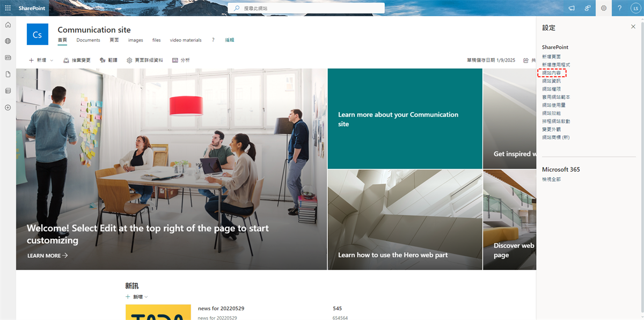Open the globe My sites icon
This screenshot has width=644, height=320.
pyautogui.click(x=8, y=41)
